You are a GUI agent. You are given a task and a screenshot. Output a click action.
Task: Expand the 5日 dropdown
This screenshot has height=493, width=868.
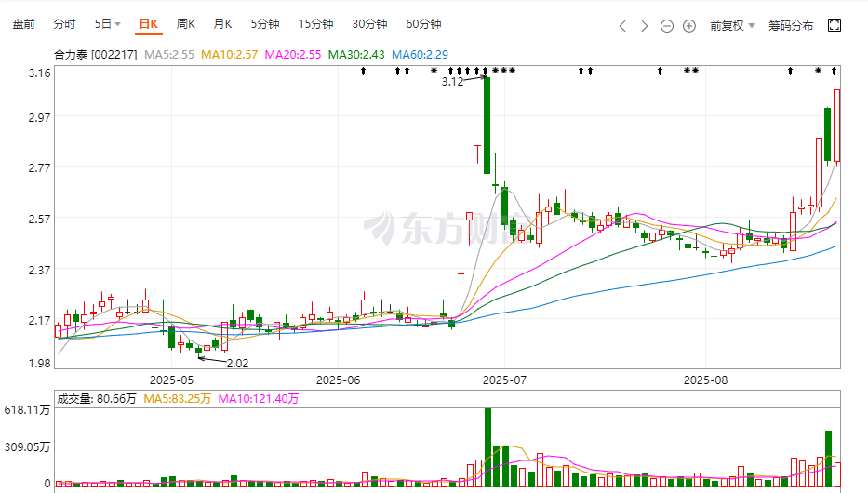[x=107, y=24]
